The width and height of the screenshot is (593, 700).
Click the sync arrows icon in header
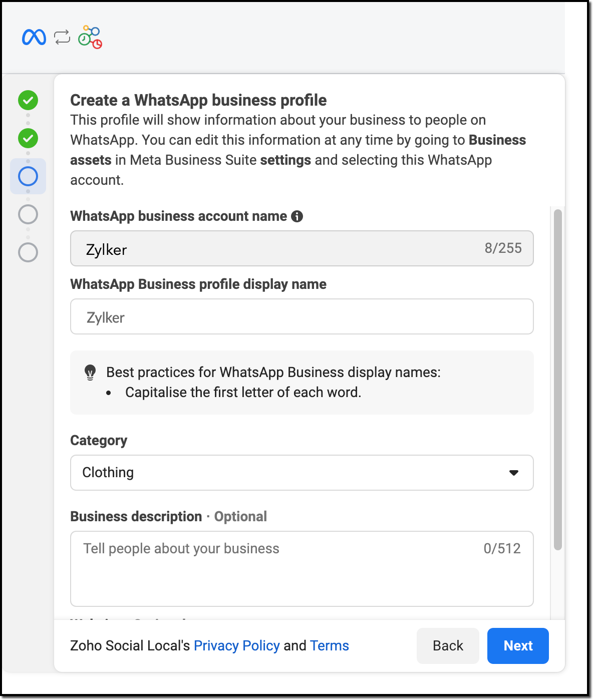(62, 37)
